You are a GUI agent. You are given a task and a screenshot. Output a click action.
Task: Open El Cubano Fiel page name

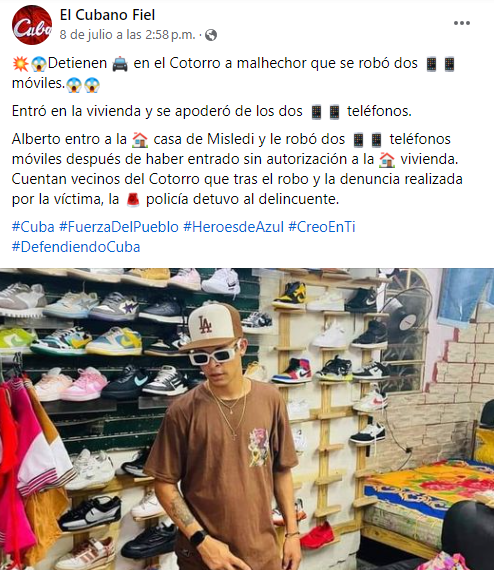[107, 15]
